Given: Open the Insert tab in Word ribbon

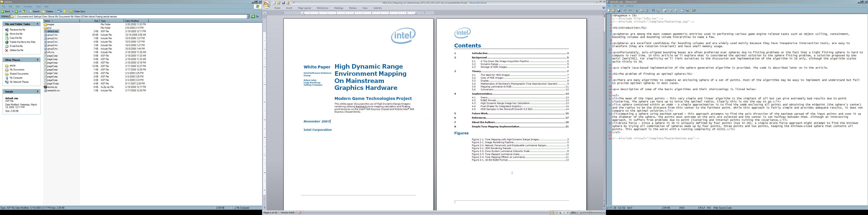Looking at the screenshot, I should 289,8.
